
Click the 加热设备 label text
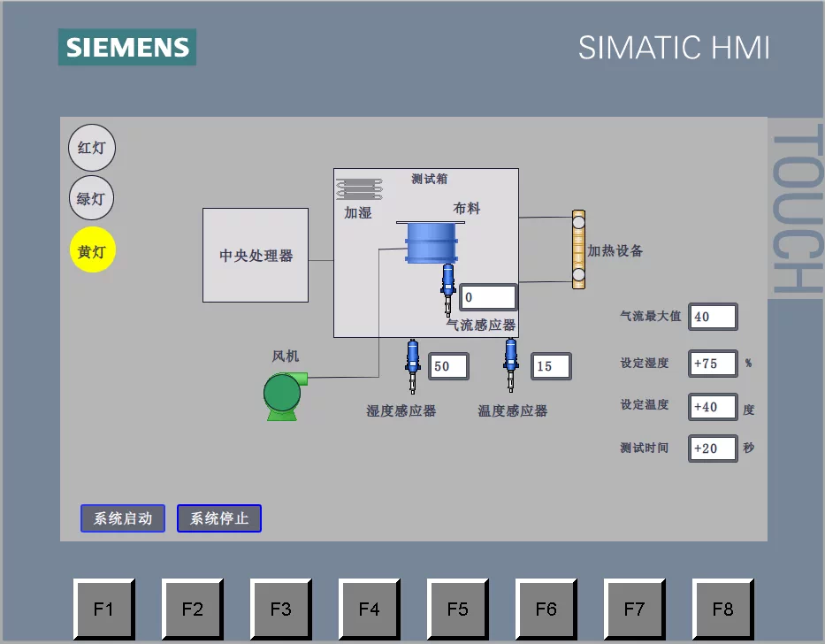coord(615,250)
